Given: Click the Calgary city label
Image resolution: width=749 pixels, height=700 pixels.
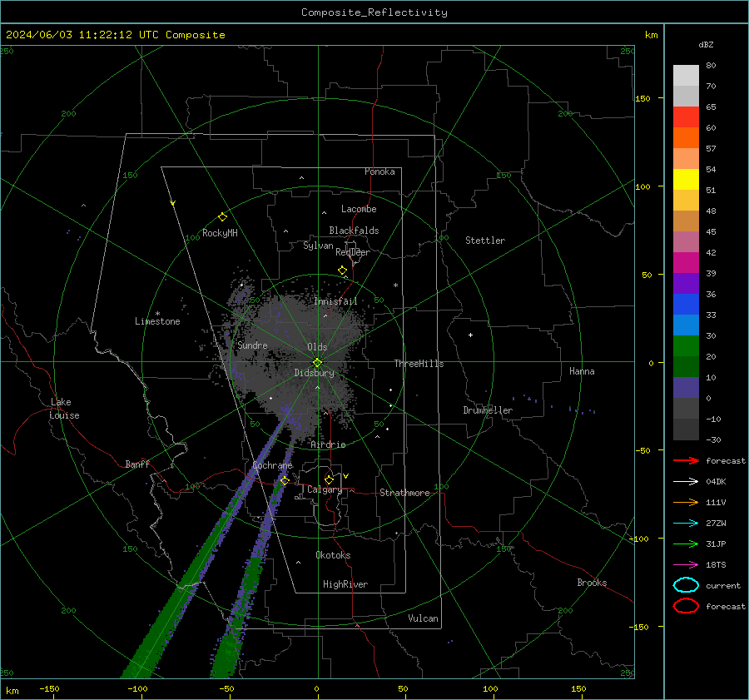Looking at the screenshot, I should 325,489.
